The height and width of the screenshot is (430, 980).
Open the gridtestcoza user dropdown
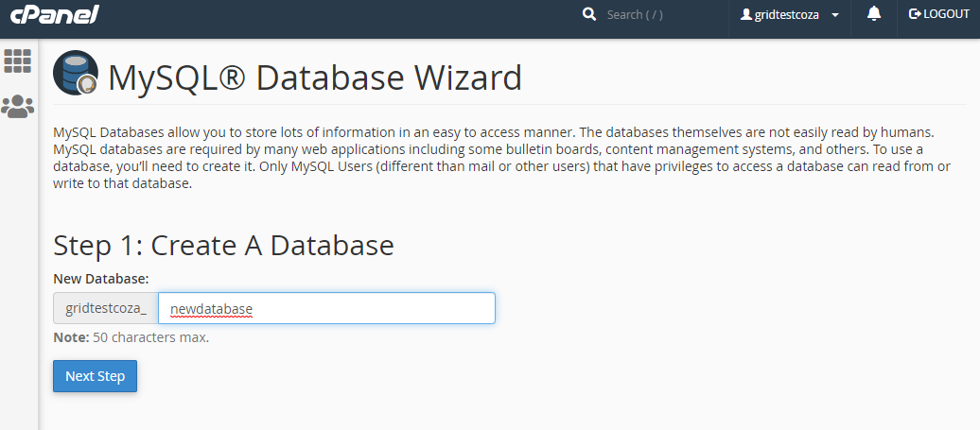point(789,15)
